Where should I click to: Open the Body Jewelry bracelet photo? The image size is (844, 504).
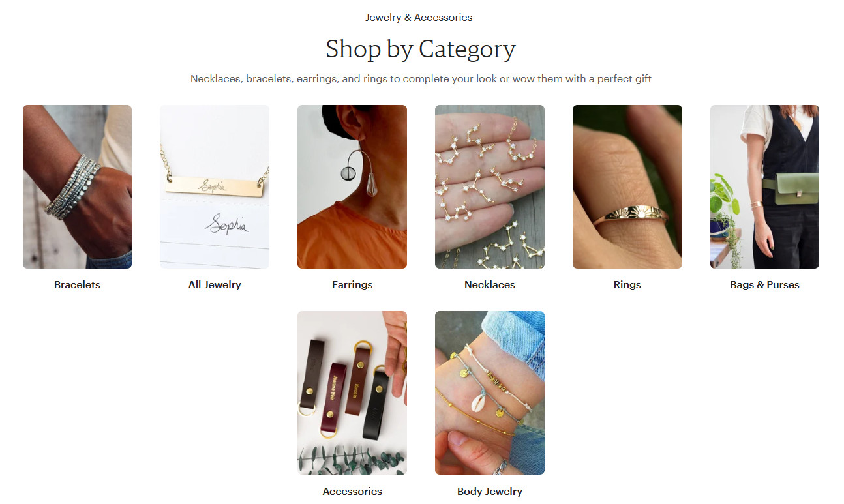[x=490, y=393]
